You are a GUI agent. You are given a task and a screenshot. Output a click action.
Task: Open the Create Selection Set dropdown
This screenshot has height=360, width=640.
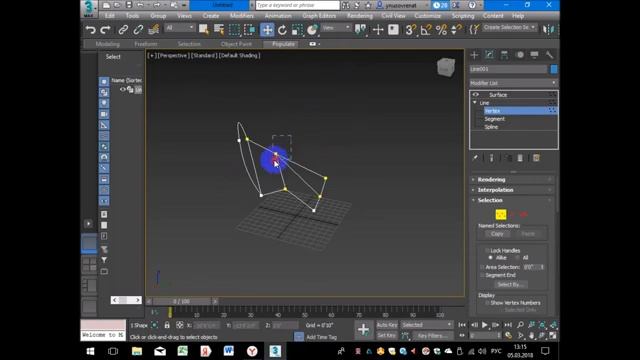click(x=509, y=27)
